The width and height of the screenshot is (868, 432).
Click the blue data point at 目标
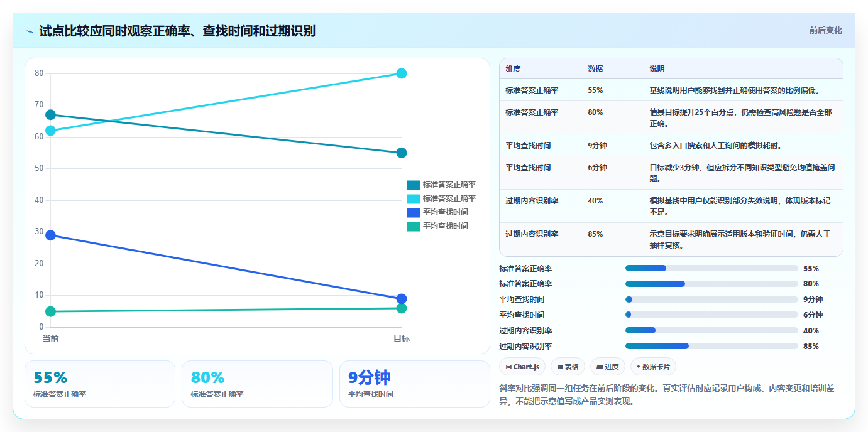tap(402, 299)
